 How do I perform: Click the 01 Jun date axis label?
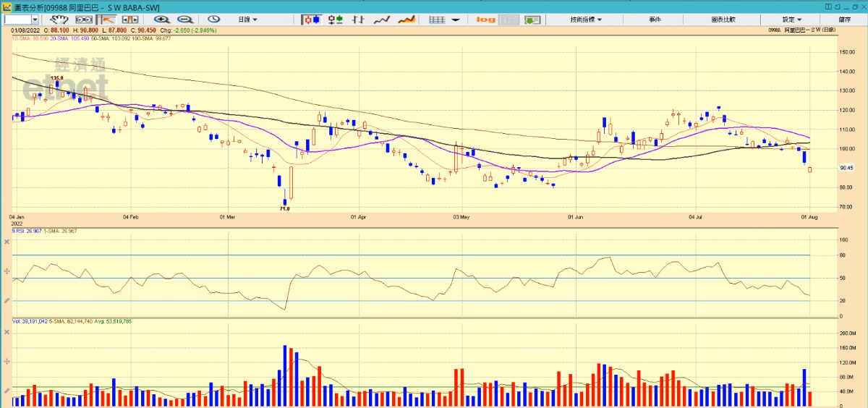pyautogui.click(x=576, y=216)
